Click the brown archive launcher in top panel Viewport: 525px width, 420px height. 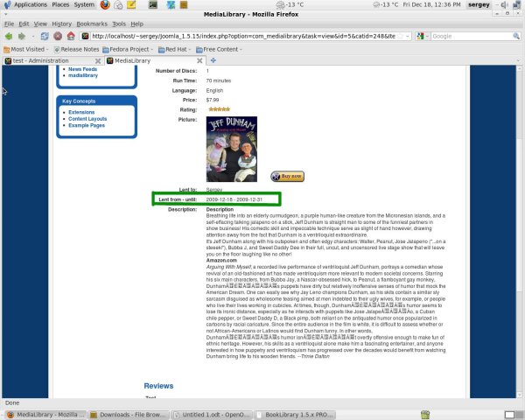click(x=184, y=4)
